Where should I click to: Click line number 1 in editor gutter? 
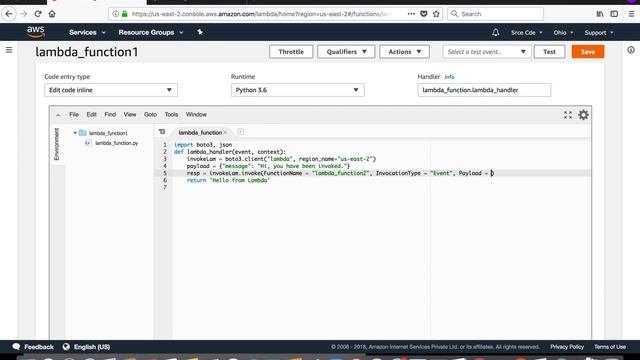pos(165,144)
